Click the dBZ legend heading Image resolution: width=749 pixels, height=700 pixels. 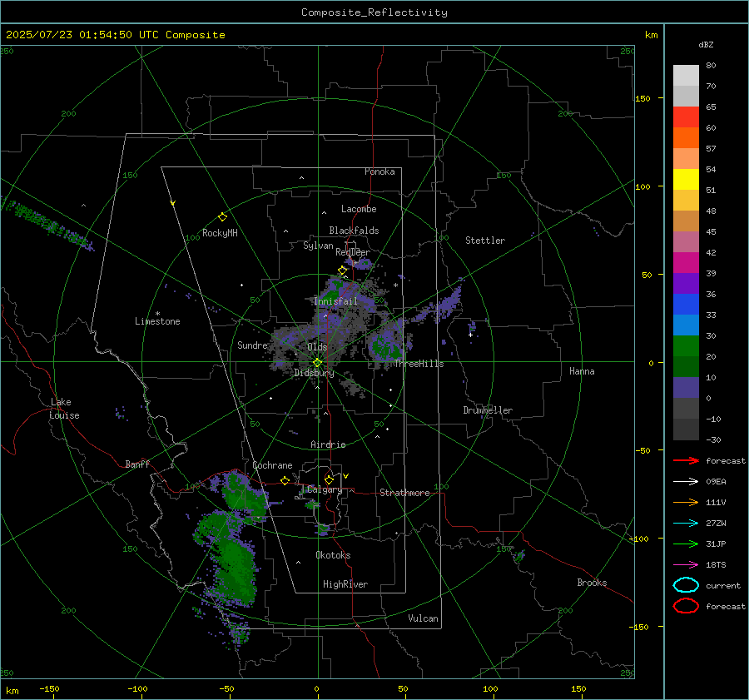[706, 45]
